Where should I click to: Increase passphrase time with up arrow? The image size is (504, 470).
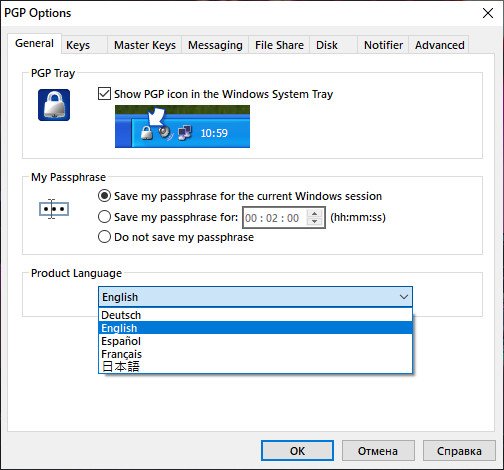(x=315, y=213)
